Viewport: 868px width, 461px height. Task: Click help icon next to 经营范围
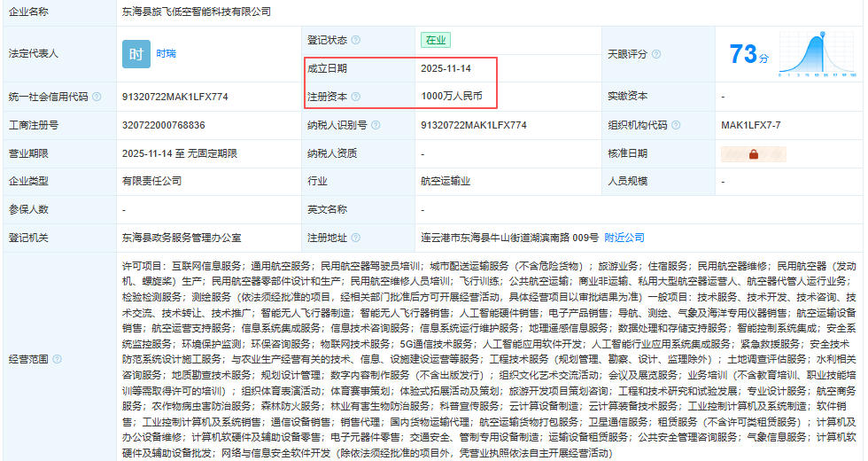(56, 359)
